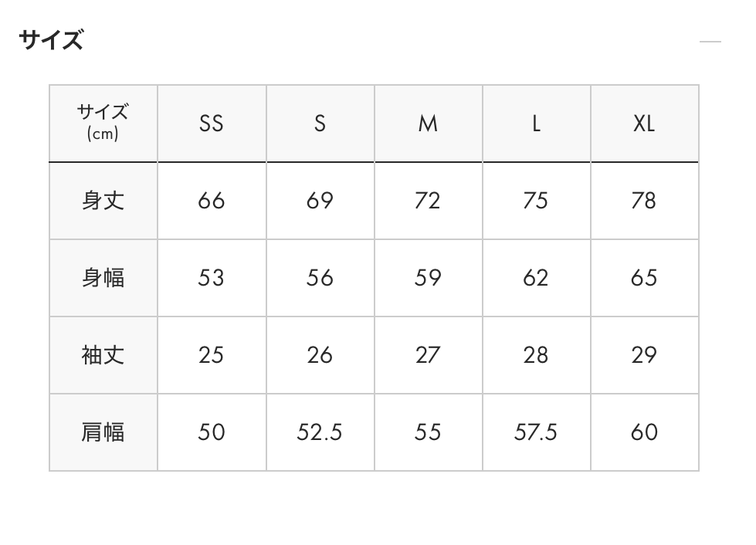
Task: Select the S size column header
Action: tap(320, 124)
